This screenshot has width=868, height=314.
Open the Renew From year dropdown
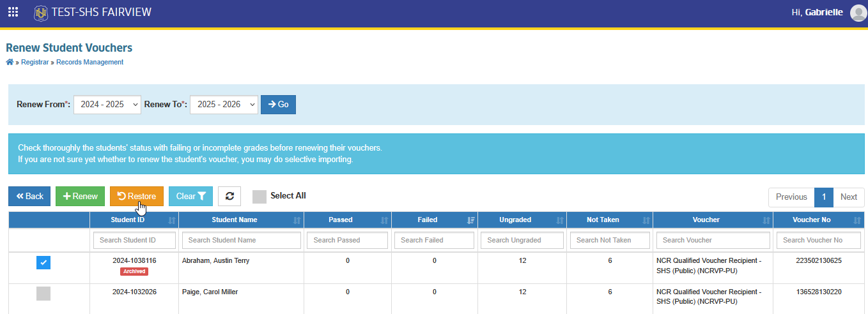[107, 105]
